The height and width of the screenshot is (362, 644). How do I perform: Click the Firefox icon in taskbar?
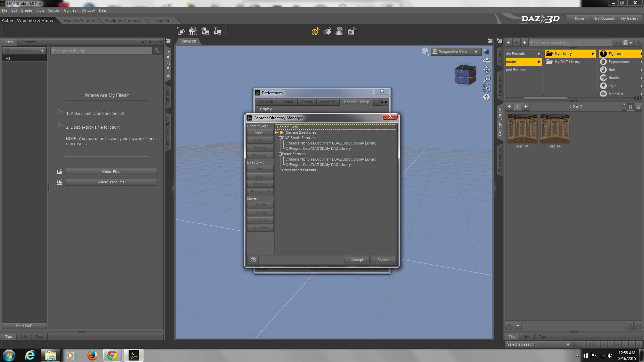coord(92,355)
